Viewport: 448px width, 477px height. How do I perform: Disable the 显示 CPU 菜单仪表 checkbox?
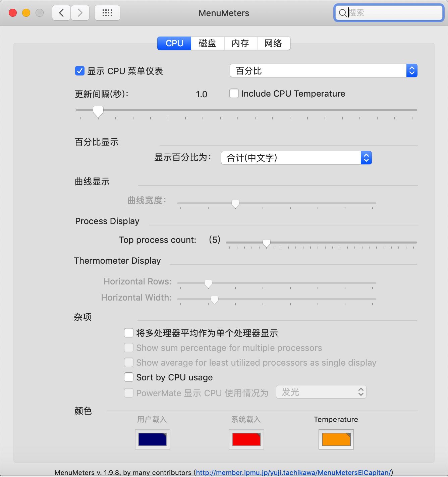click(x=80, y=71)
